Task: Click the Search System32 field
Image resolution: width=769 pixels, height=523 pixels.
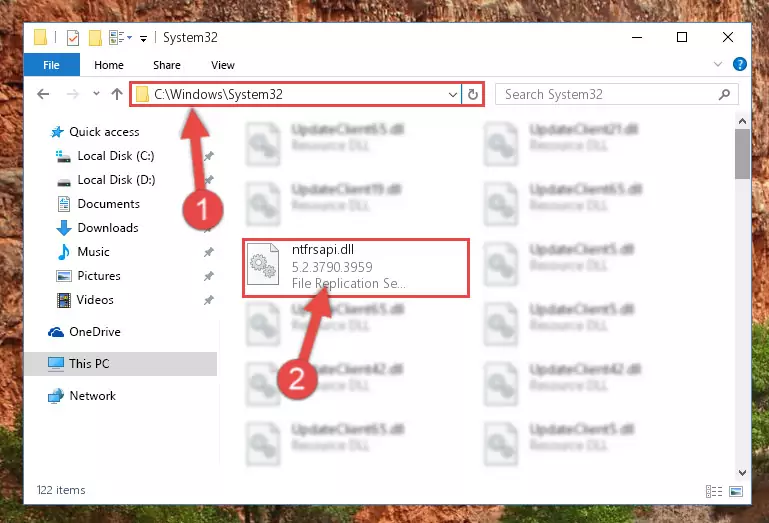Action: tap(616, 94)
